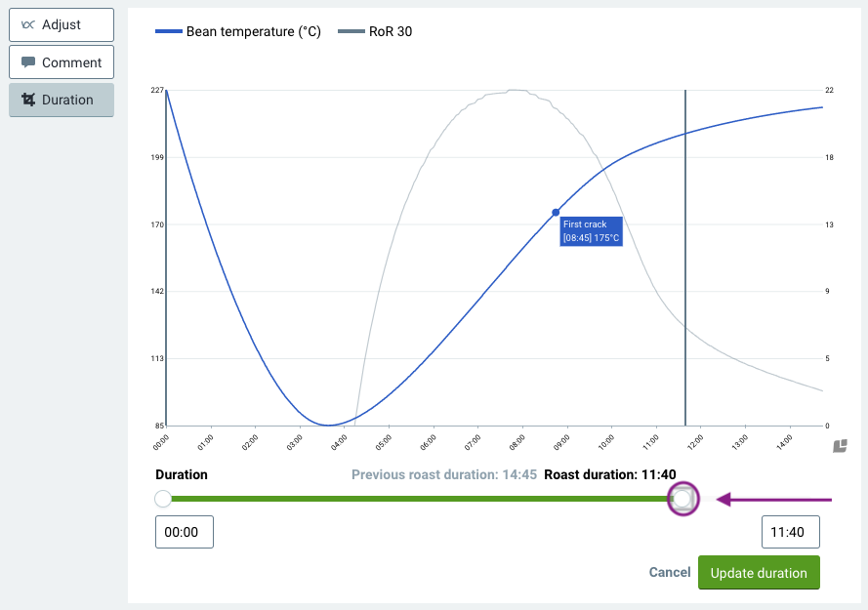Select the Duration panel

click(x=62, y=100)
